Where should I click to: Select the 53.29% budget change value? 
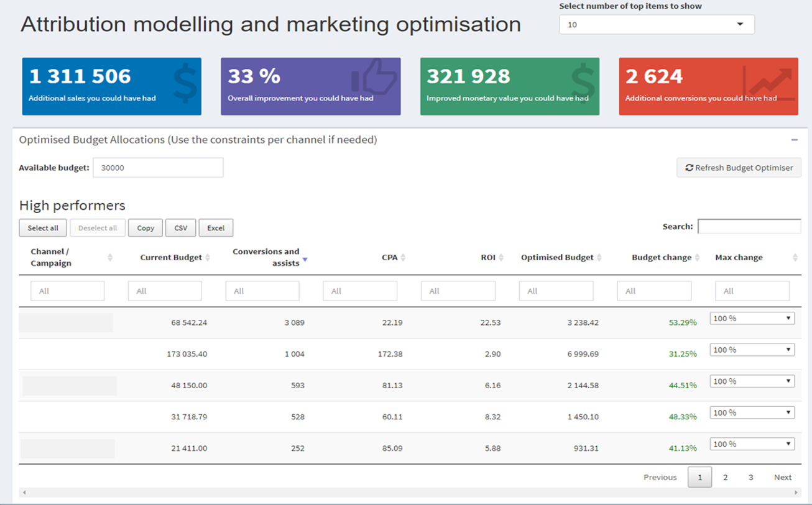coord(683,323)
